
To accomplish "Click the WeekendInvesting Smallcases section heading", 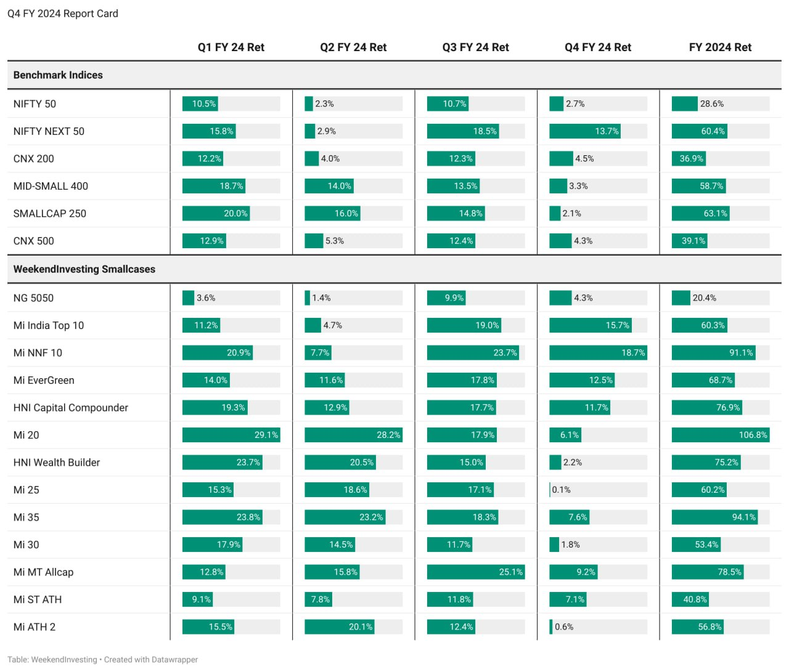I will tap(84, 269).
